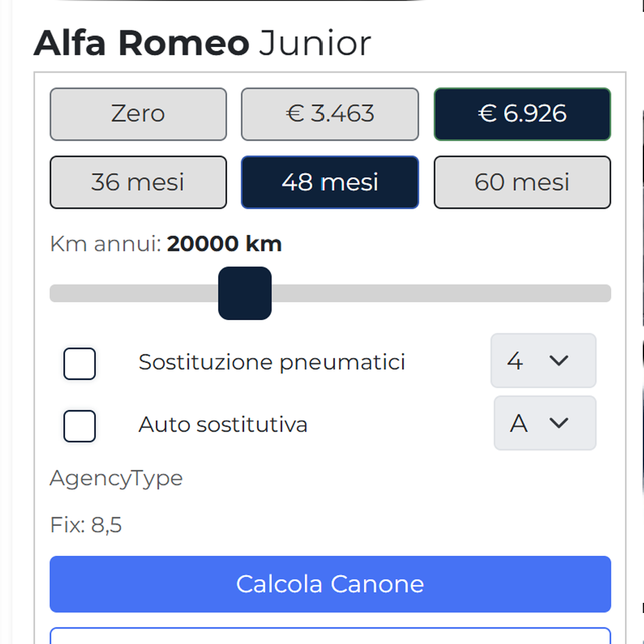Click the Auto sostitutiva label text
This screenshot has width=644, height=644.
[223, 425]
